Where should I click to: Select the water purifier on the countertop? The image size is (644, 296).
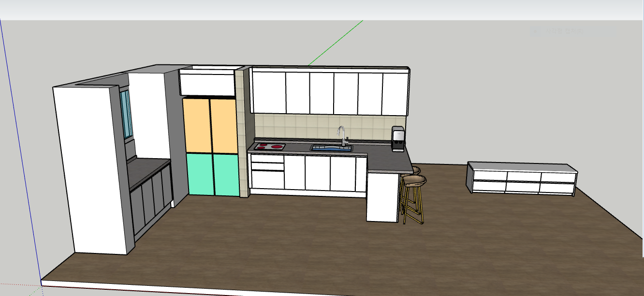pyautogui.click(x=398, y=139)
